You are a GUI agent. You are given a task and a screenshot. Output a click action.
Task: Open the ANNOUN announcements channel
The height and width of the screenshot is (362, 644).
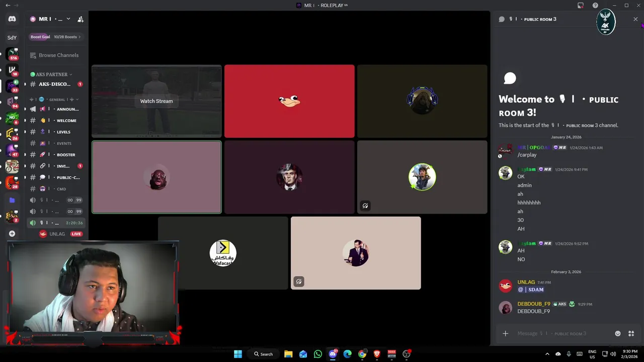coord(56,109)
